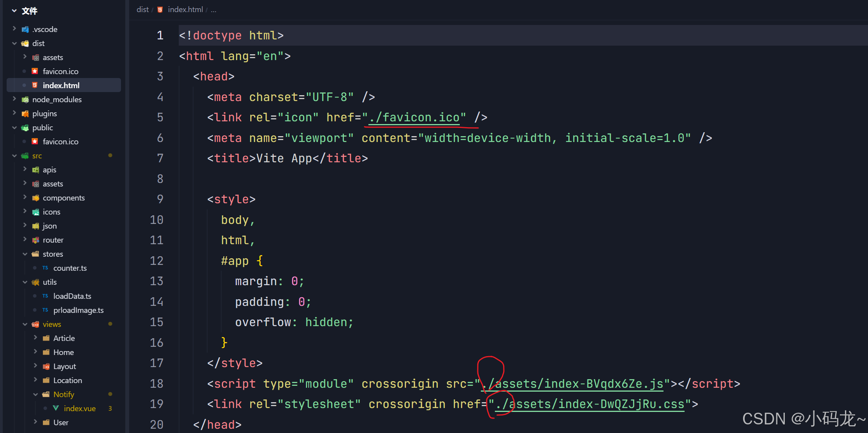Click the HTML icon in the breadcrumb bar
Screen dimensions: 868x433
(x=160, y=10)
